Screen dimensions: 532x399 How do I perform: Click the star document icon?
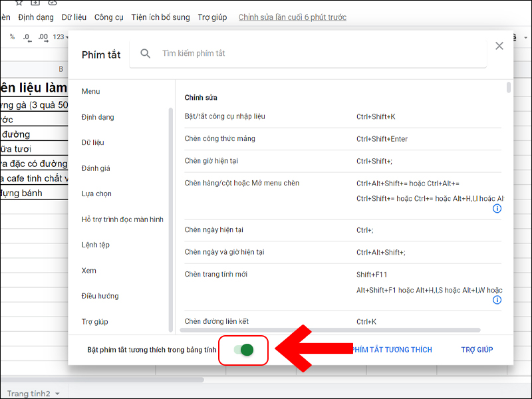click(x=19, y=3)
